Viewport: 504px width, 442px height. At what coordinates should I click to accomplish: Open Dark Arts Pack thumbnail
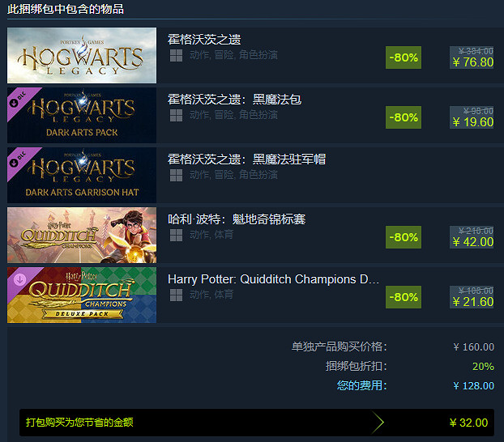click(x=82, y=115)
